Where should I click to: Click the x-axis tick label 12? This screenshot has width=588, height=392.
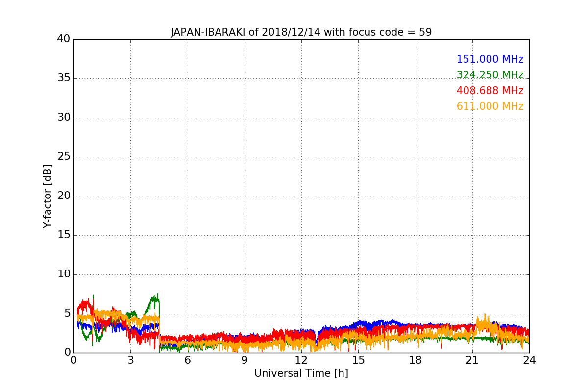[x=301, y=360]
